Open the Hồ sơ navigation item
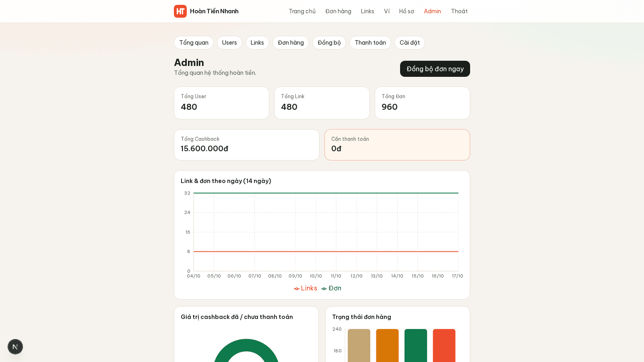This screenshot has width=644, height=362. click(407, 11)
